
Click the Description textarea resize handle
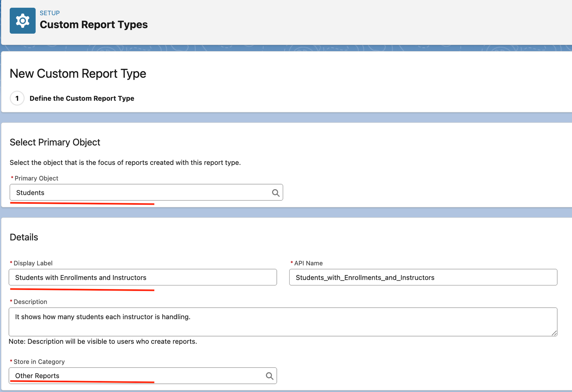tap(554, 333)
